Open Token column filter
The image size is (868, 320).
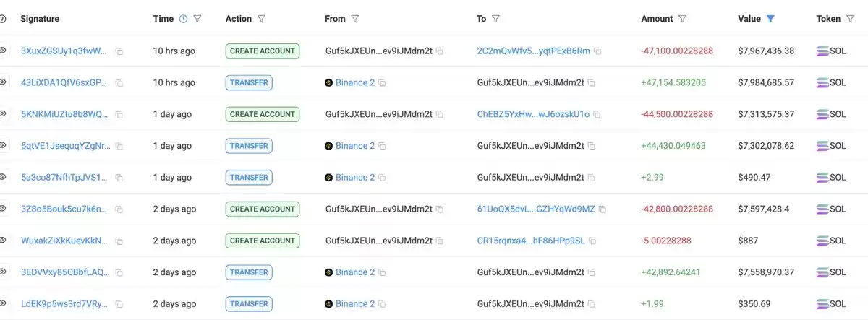click(x=850, y=19)
